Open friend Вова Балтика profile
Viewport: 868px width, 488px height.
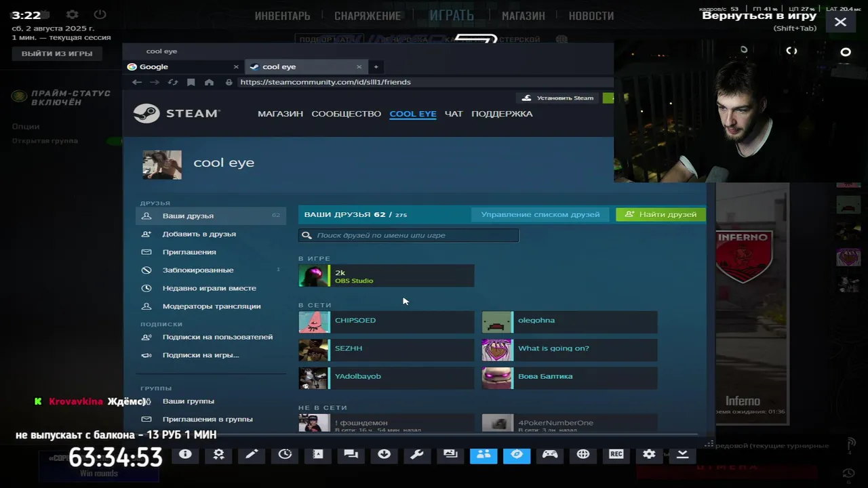(569, 378)
